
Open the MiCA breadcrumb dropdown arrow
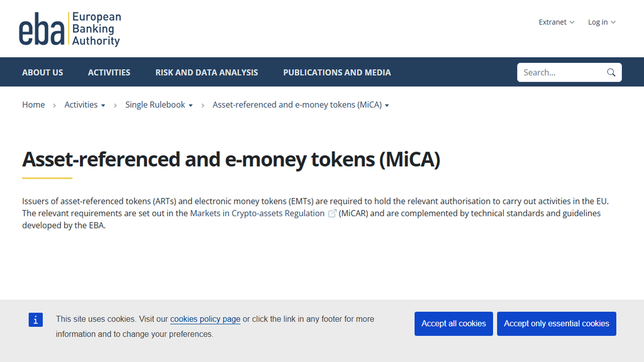(x=387, y=106)
